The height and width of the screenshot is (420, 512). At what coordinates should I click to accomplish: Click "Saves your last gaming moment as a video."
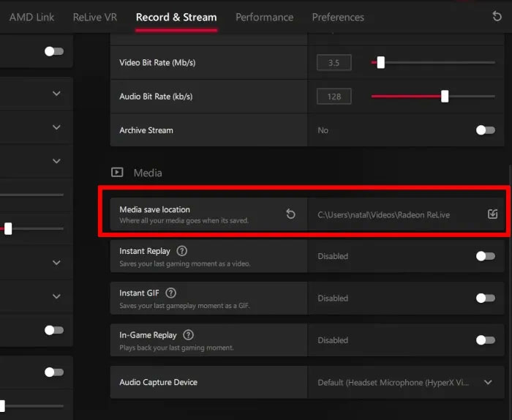pyautogui.click(x=185, y=263)
